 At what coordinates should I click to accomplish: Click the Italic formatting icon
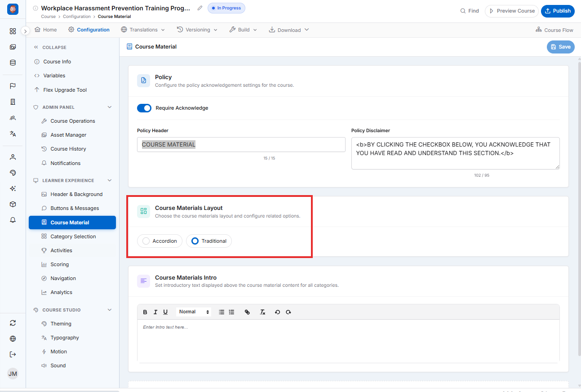155,312
